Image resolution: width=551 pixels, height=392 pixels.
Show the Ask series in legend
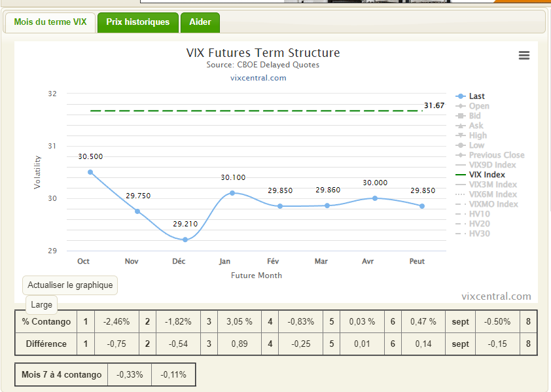(x=469, y=126)
